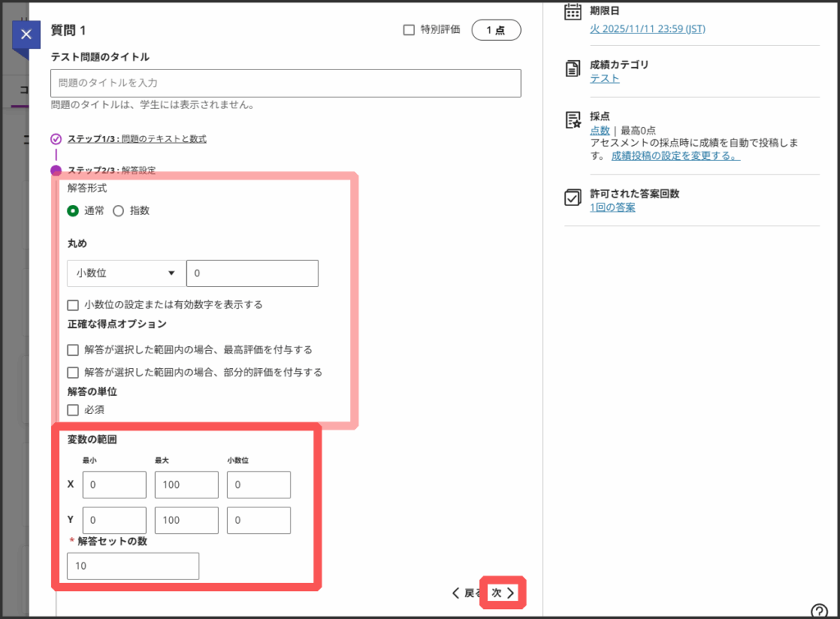840x619 pixels.
Task: Click the 解答セットの数 input field
Action: pos(133,567)
